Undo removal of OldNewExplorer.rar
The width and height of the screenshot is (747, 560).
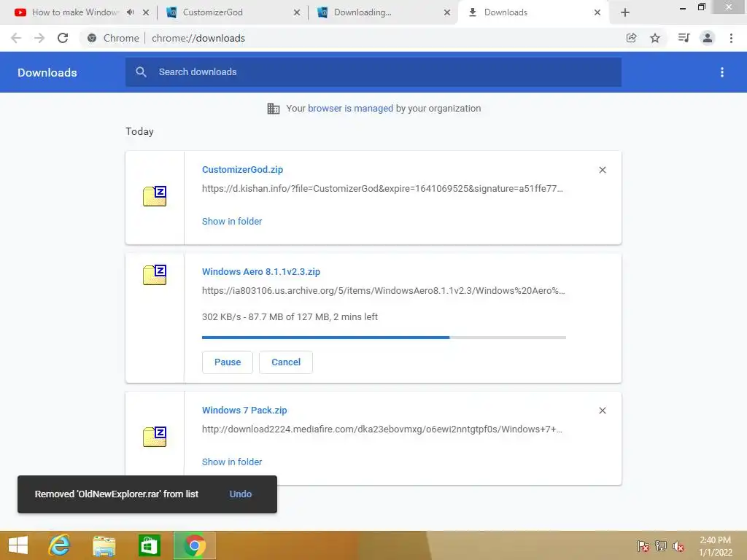(x=241, y=494)
